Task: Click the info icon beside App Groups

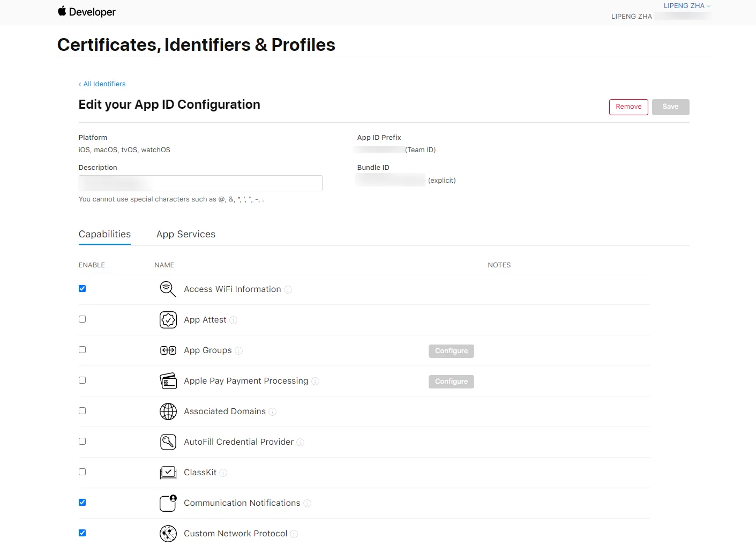Action: (x=239, y=351)
